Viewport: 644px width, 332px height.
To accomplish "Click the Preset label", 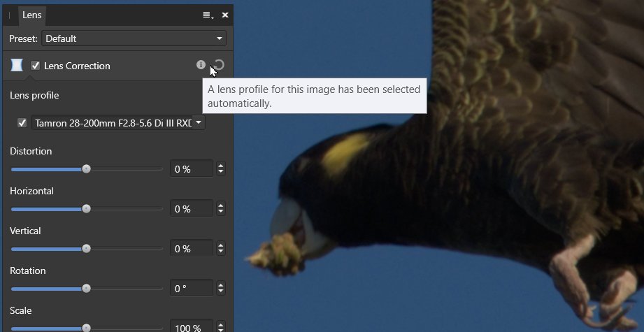I will tap(23, 38).
